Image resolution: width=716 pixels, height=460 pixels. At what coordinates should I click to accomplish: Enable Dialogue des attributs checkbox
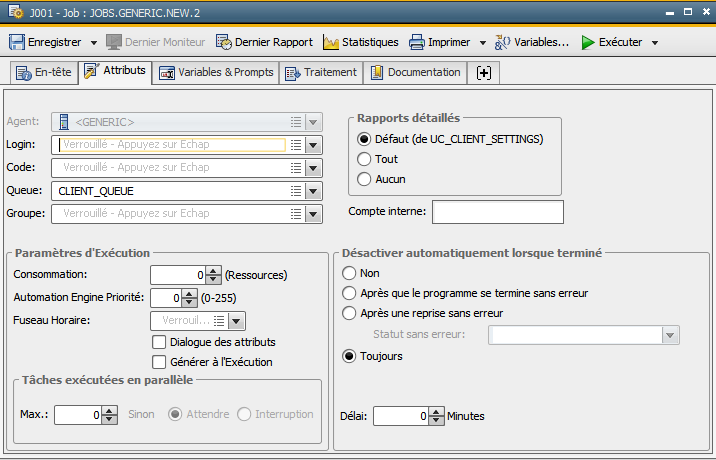coord(159,342)
